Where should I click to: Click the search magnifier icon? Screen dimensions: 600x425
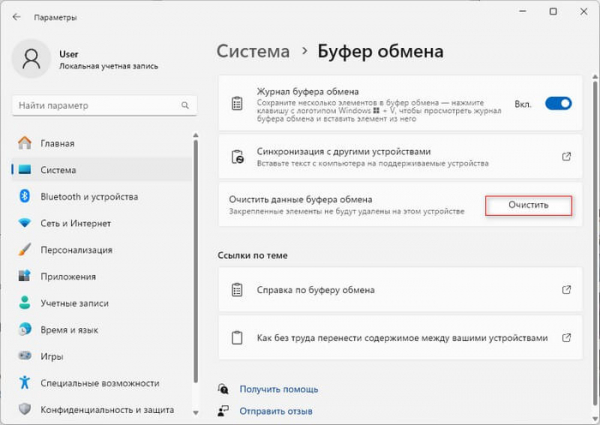point(185,105)
